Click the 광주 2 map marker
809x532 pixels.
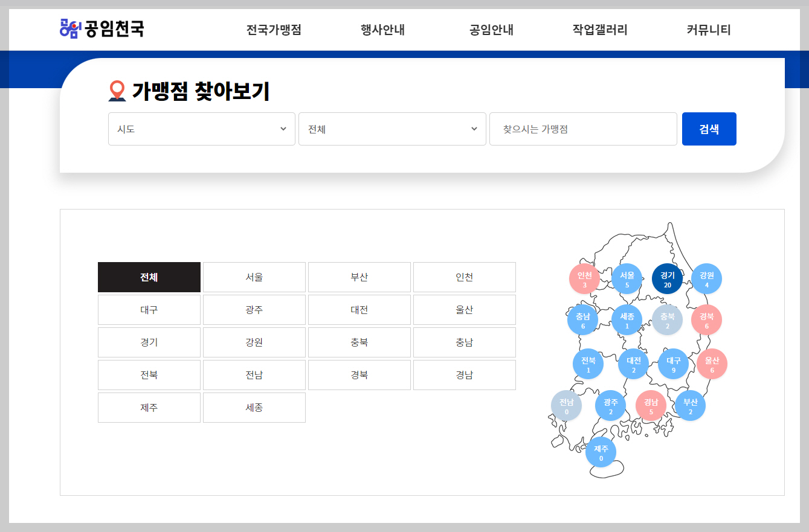click(x=610, y=406)
